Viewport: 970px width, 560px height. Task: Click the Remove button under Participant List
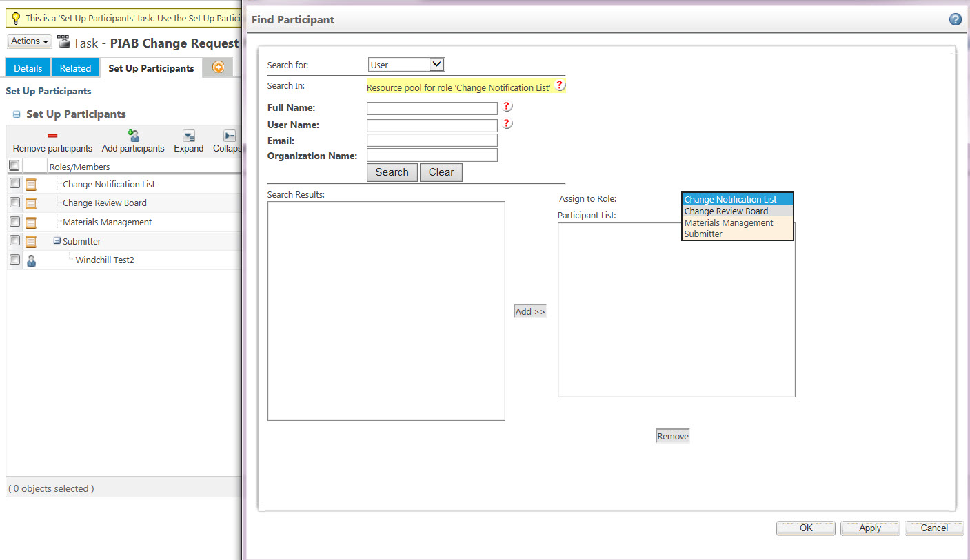(x=673, y=436)
